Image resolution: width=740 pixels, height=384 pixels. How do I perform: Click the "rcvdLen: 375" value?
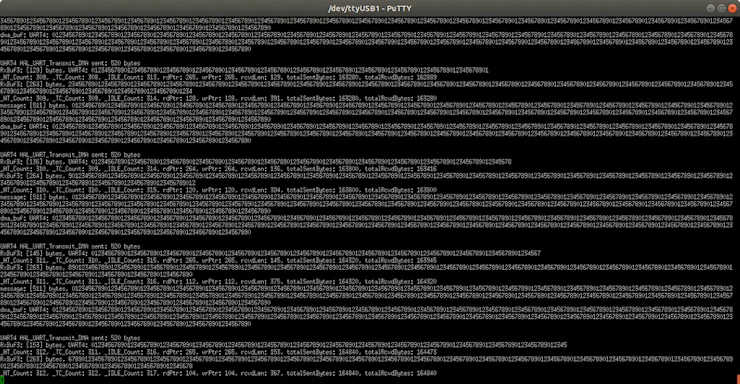[x=261, y=282]
